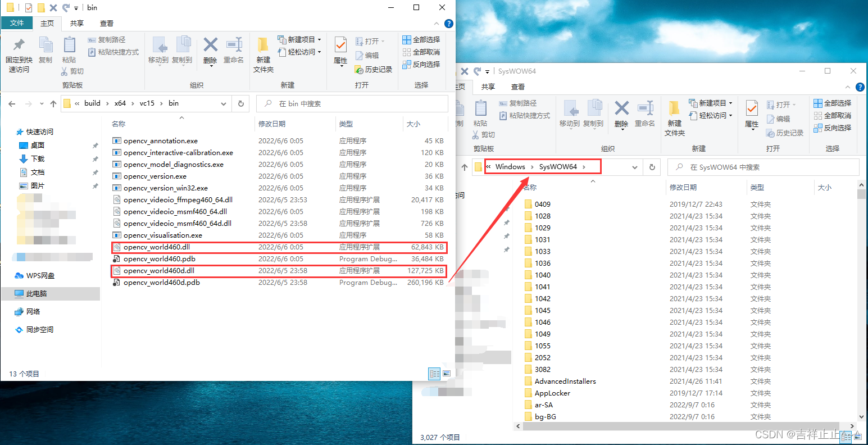Open 新建项目 dropdown in bin window
868x445 pixels.
(x=299, y=40)
